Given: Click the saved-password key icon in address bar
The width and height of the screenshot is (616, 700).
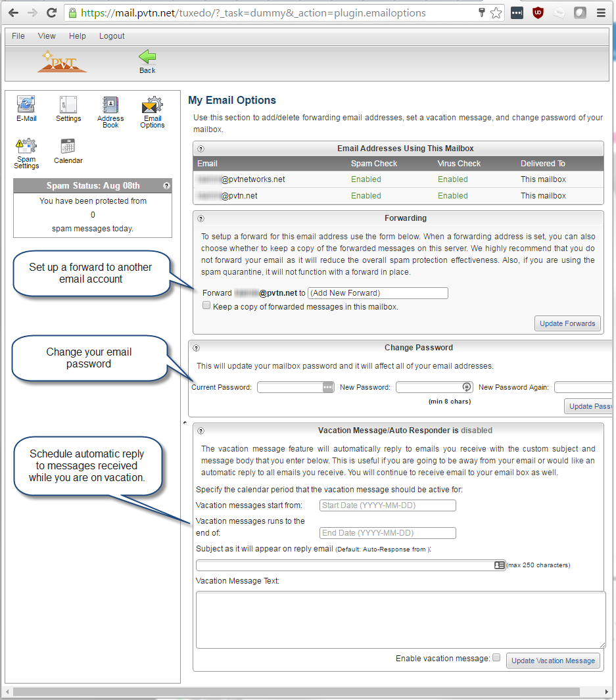Looking at the screenshot, I should pos(482,12).
